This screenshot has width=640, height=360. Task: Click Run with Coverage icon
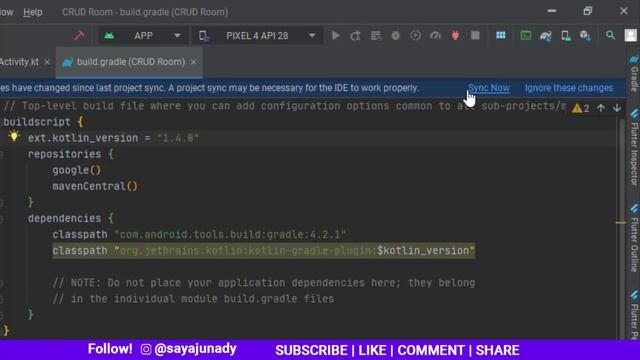pos(416,36)
